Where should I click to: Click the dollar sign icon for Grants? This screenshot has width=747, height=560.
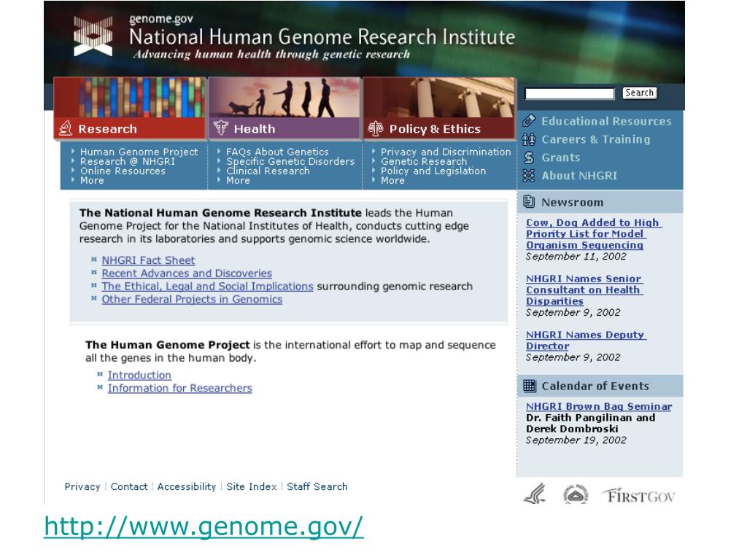(x=529, y=157)
